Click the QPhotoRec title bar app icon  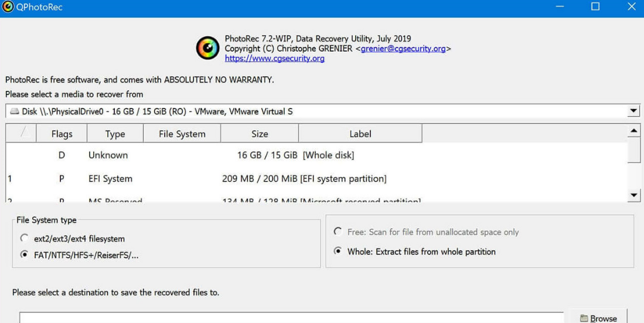(8, 7)
